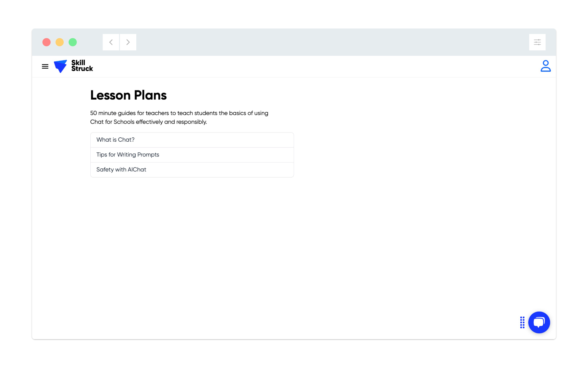Open the 'Tips for Writing Prompts' lesson
Image resolution: width=588 pixels, height=368 pixels.
pos(192,155)
